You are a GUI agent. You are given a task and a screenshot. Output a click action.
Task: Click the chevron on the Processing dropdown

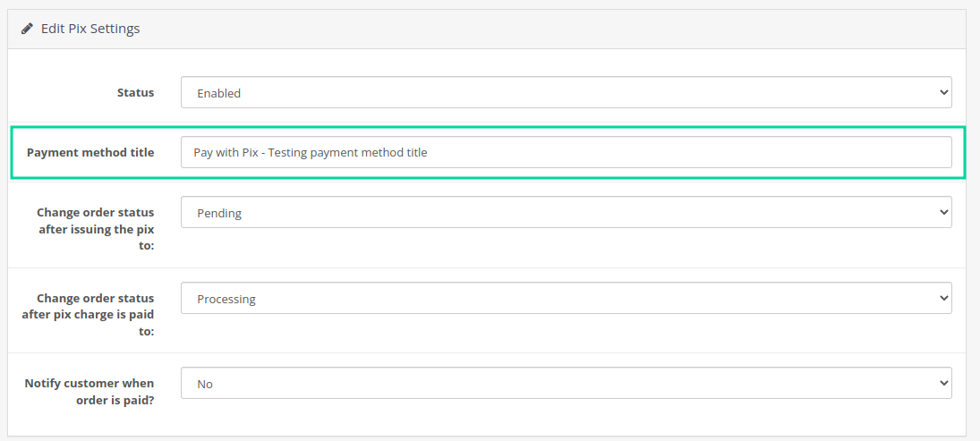pos(943,298)
